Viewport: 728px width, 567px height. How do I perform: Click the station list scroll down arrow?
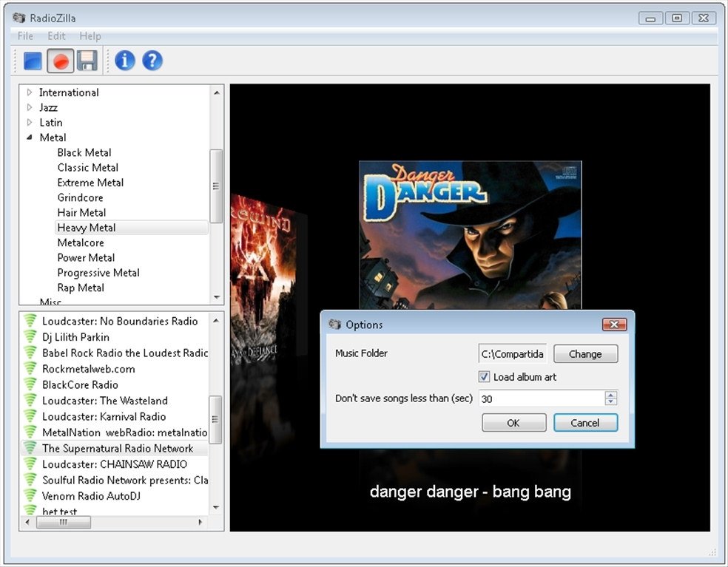point(216,507)
